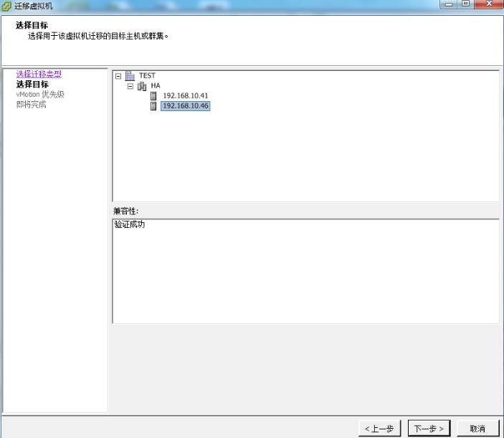504x438 pixels.
Task: Click the migrate VM icon in title bar
Action: click(x=6, y=6)
